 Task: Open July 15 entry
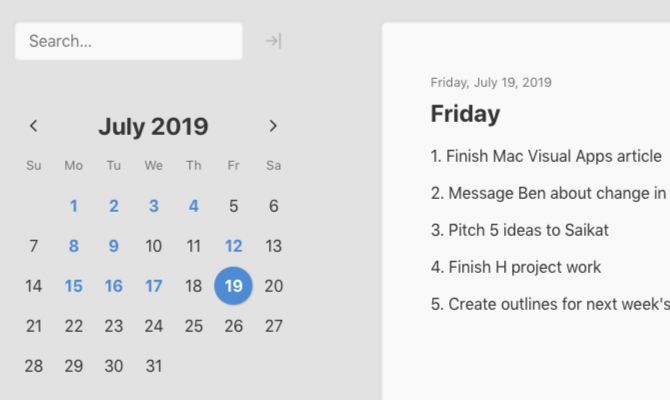point(74,286)
